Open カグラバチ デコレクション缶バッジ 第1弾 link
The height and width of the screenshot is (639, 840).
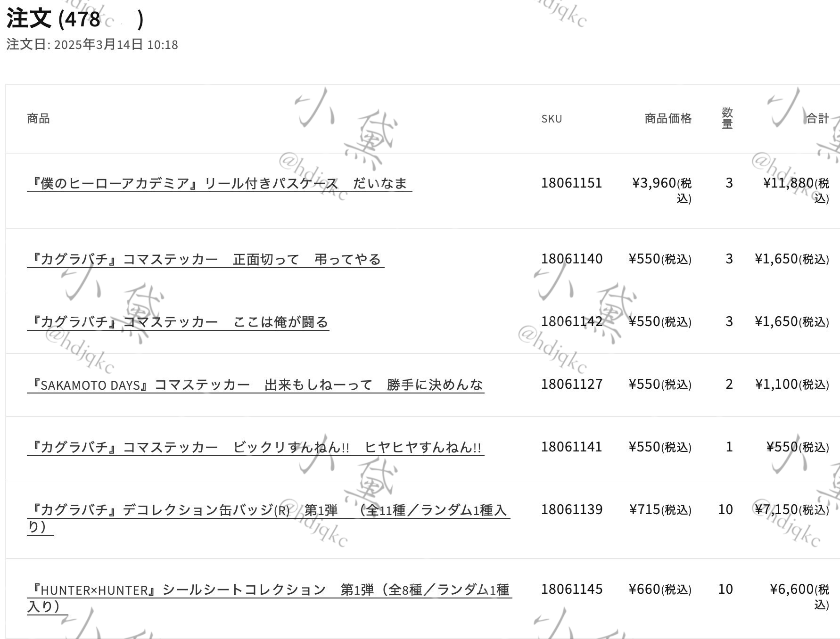pos(269,518)
